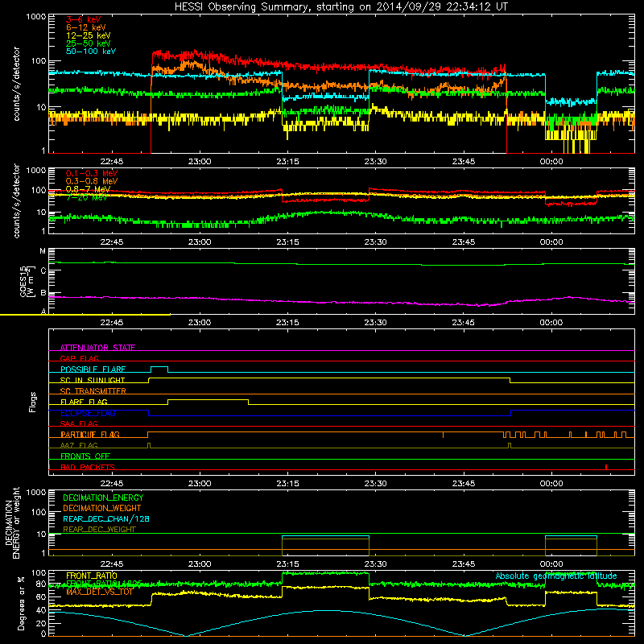Click the 0.8-7 MeV legend label
Viewport: 644px width, 644px height.
pyautogui.click(x=88, y=189)
